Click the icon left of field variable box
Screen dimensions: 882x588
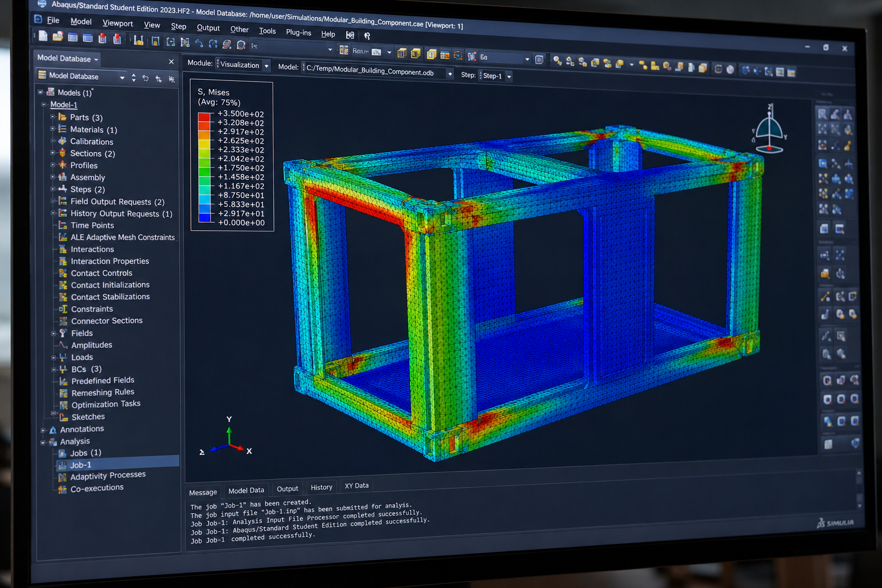(x=471, y=56)
